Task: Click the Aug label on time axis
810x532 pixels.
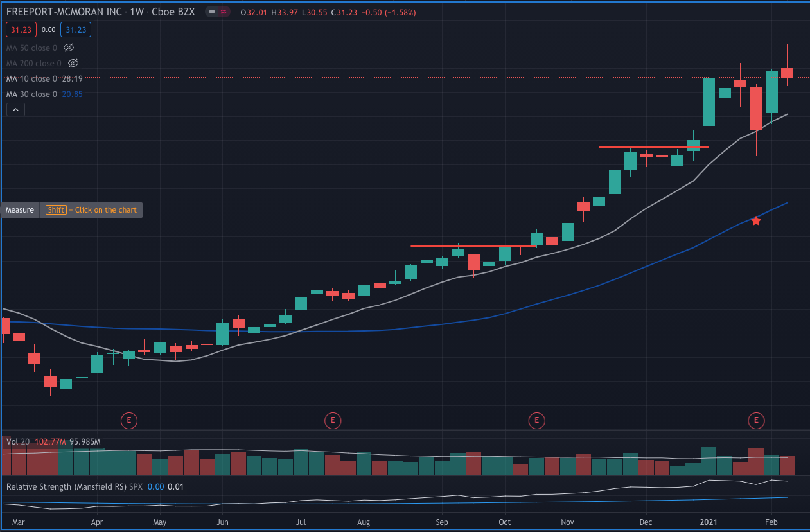Action: [x=364, y=522]
